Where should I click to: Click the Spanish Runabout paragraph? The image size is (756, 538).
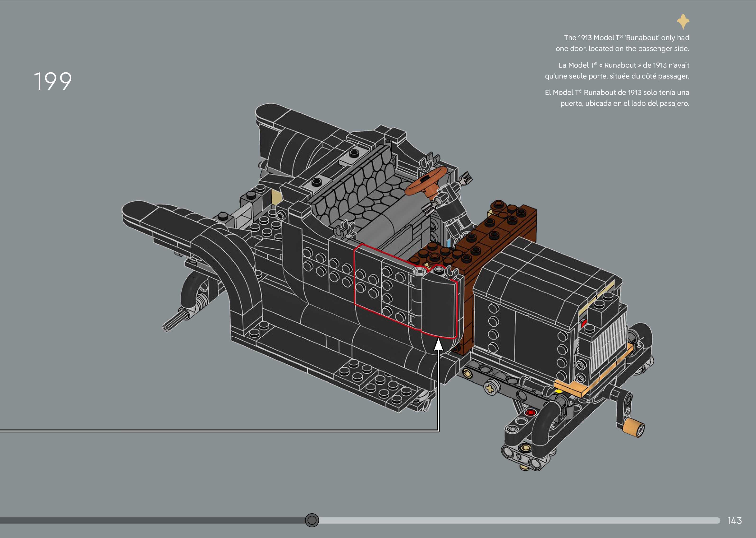point(617,98)
